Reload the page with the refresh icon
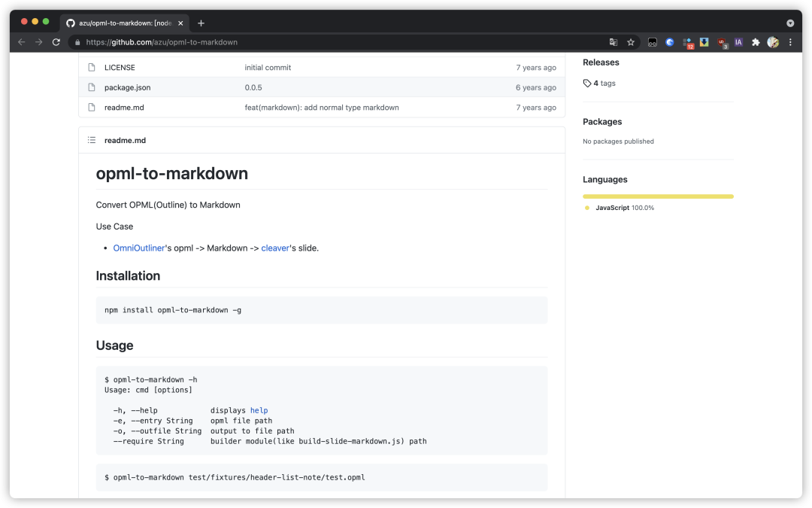 (56, 42)
